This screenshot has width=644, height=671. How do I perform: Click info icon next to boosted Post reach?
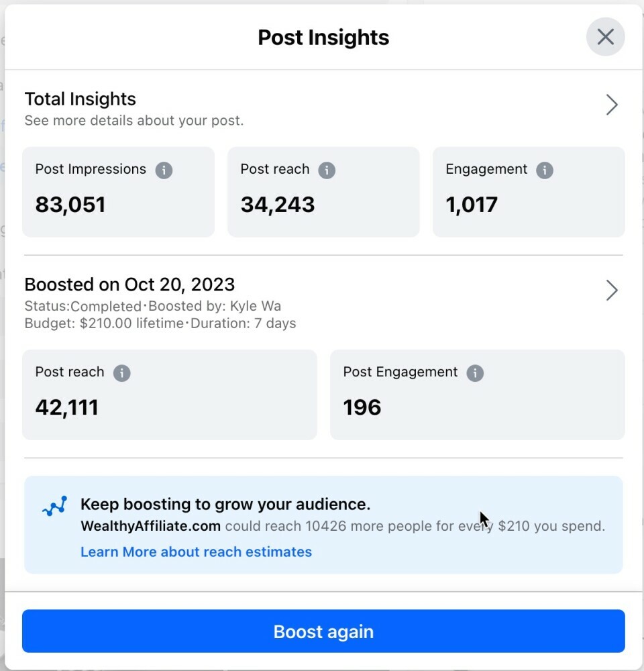(121, 372)
